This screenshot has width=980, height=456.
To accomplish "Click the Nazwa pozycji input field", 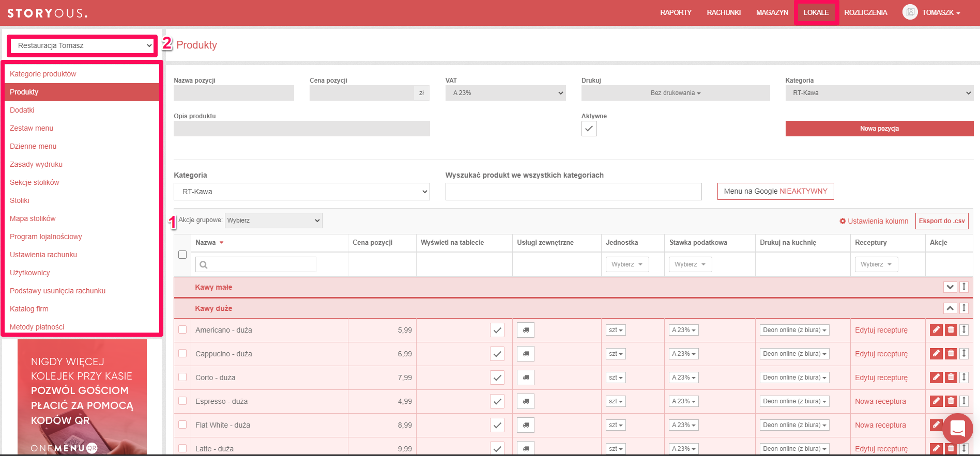I will coord(234,93).
